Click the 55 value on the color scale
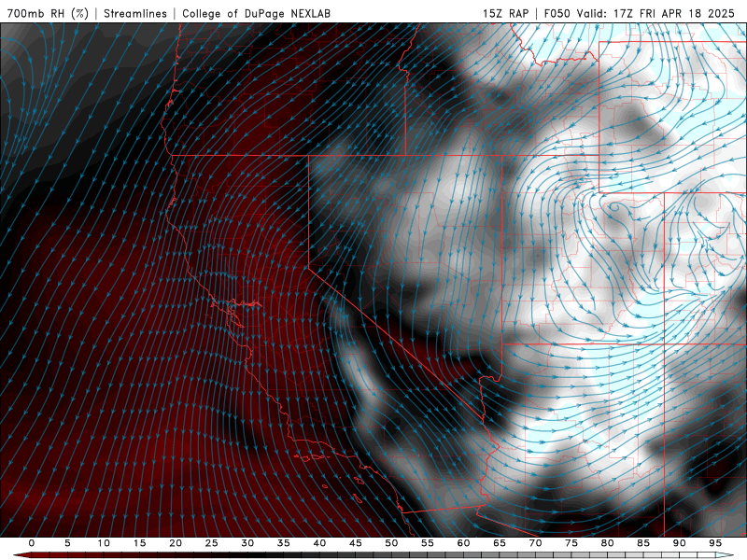The height and width of the screenshot is (560, 747). pos(428,543)
